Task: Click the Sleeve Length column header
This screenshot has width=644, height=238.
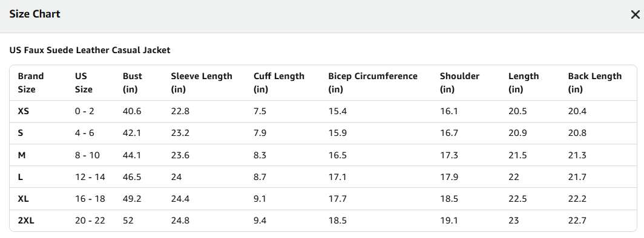Action: coord(202,83)
